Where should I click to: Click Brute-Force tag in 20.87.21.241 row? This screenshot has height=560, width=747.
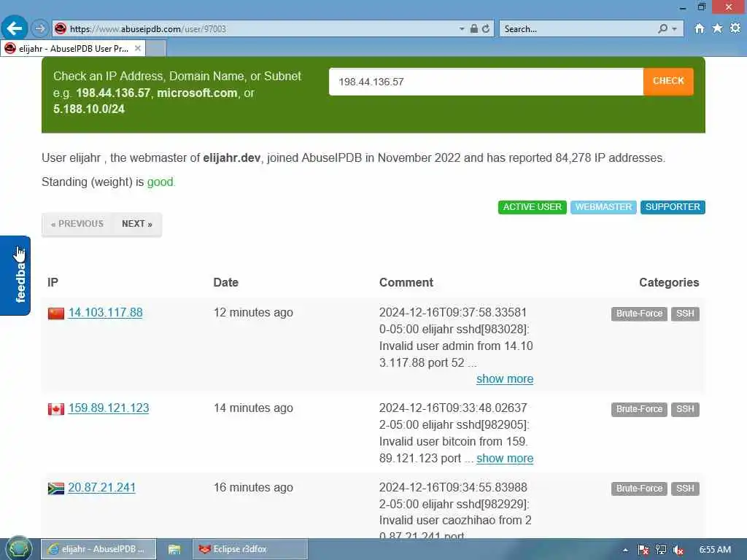(639, 489)
